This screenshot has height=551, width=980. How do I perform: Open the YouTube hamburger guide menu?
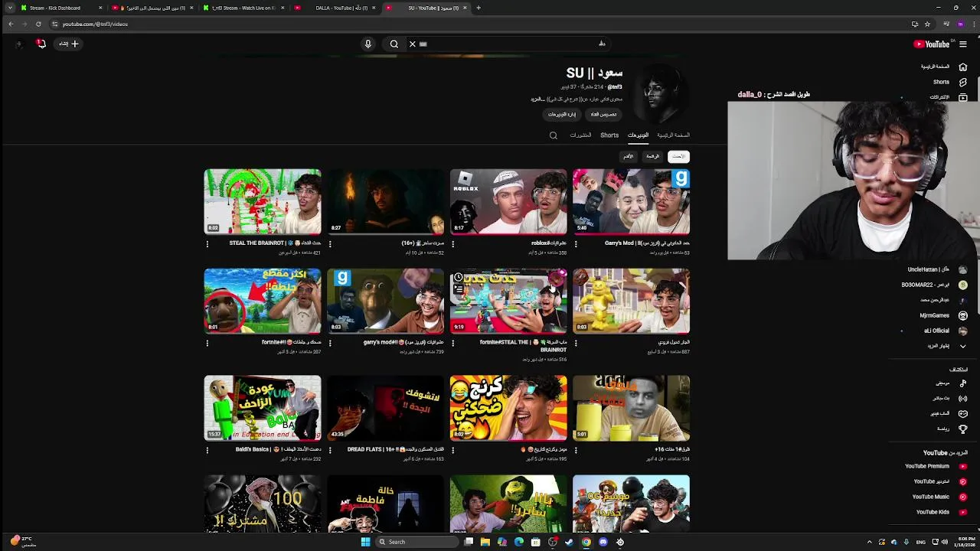[963, 44]
